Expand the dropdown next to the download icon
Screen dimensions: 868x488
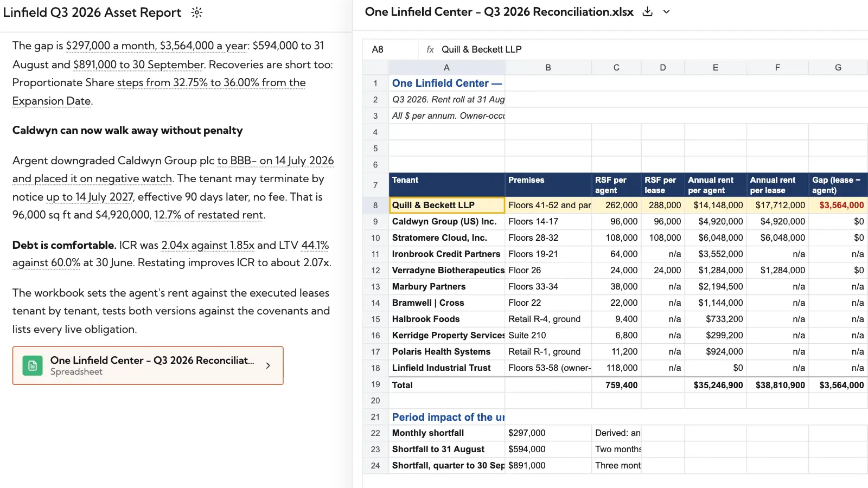pyautogui.click(x=667, y=12)
